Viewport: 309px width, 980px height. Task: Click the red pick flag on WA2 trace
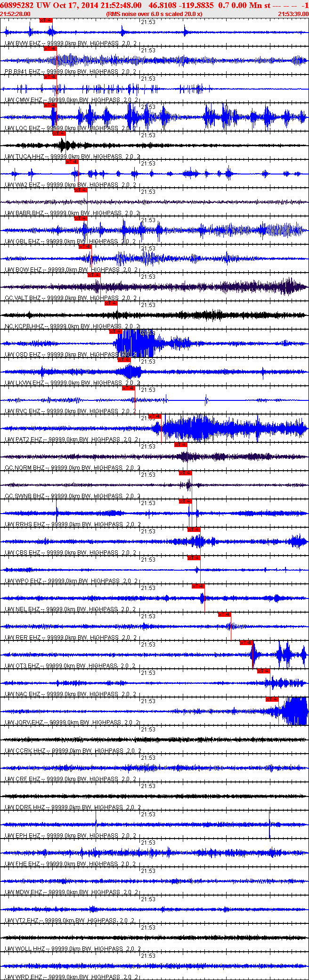pyautogui.click(x=72, y=162)
